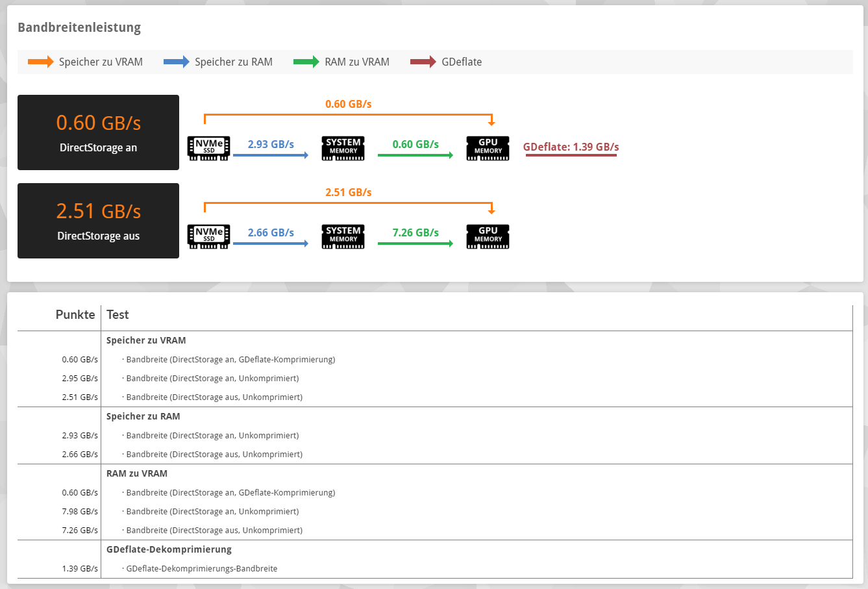
Task: Select the GDeflate-Dekomprimierungs-Bandbreite test row text
Action: click(201, 569)
